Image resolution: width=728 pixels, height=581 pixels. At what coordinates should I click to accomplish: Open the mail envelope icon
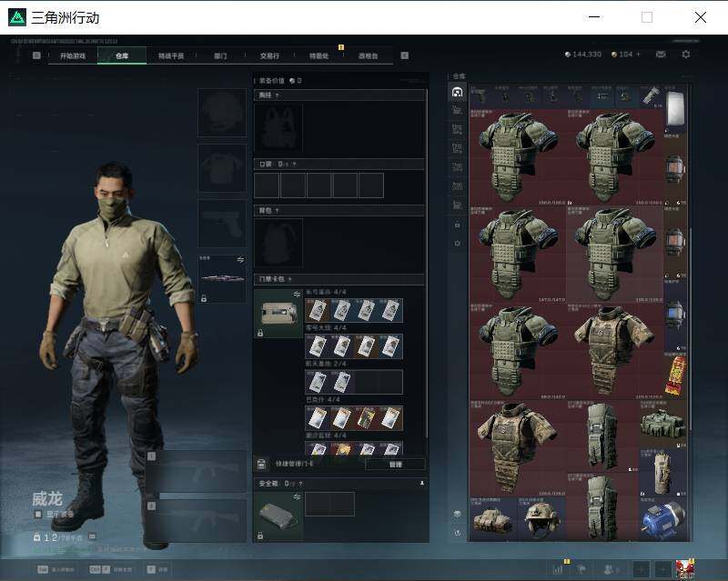coord(661,55)
